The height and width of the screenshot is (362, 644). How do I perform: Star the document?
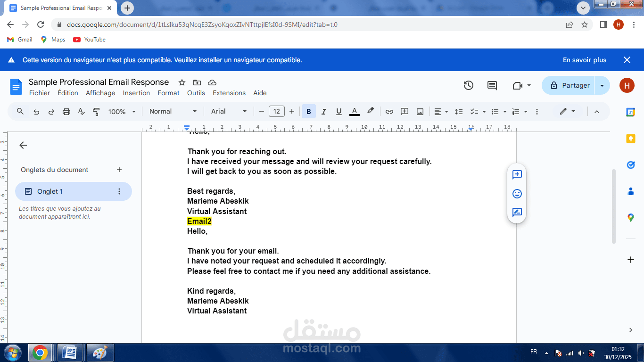point(182,82)
